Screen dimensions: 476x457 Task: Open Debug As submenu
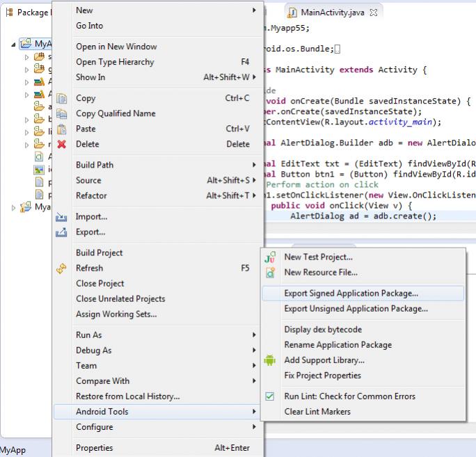pyautogui.click(x=157, y=351)
